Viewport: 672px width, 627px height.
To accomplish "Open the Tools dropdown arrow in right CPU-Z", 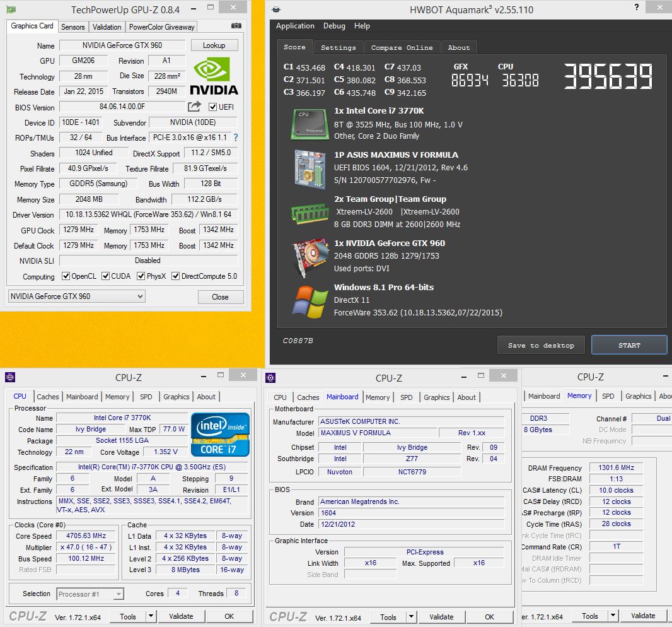I will [613, 616].
